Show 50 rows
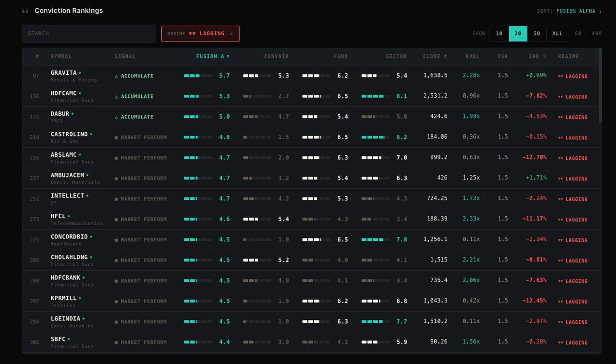The width and height of the screenshot is (616, 364). point(537,34)
